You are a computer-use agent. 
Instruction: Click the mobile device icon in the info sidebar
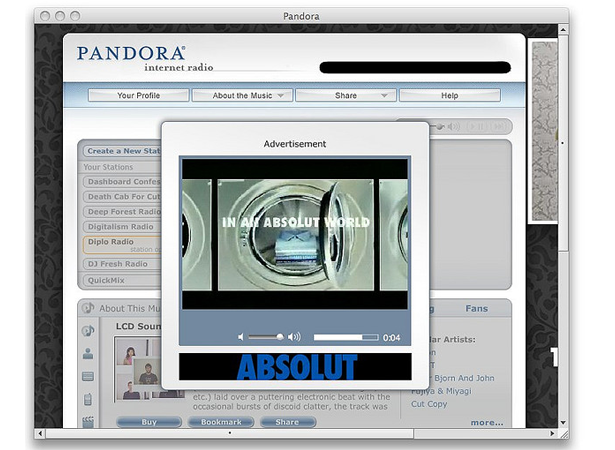click(88, 399)
